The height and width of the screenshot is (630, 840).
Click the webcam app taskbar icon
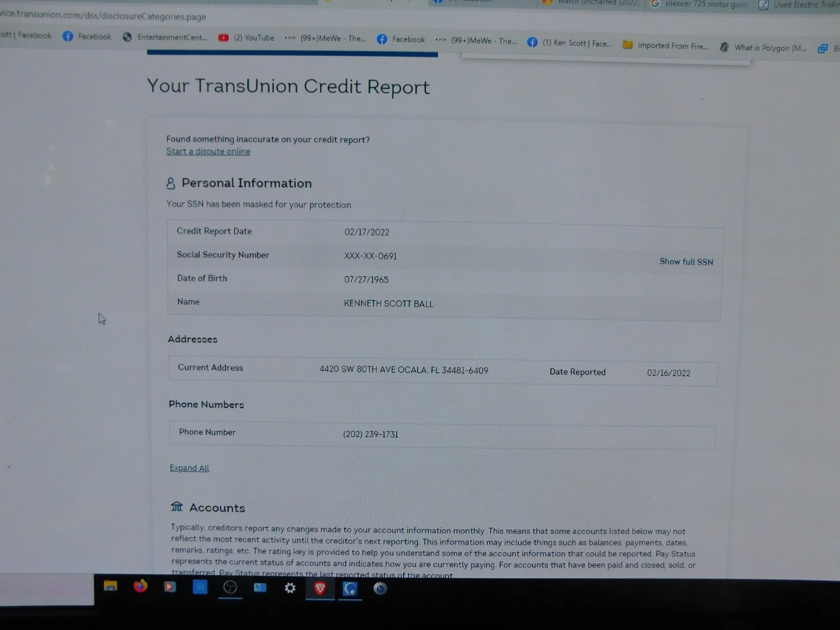click(380, 589)
